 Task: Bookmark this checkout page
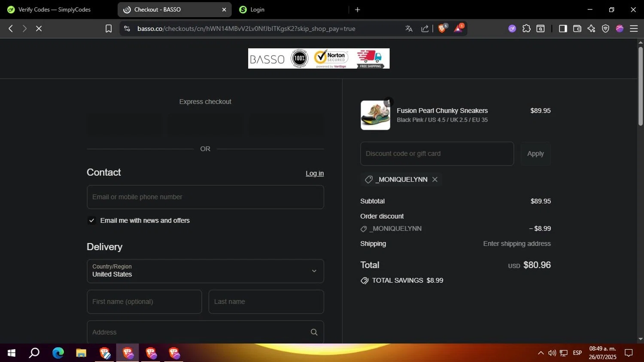click(x=109, y=28)
